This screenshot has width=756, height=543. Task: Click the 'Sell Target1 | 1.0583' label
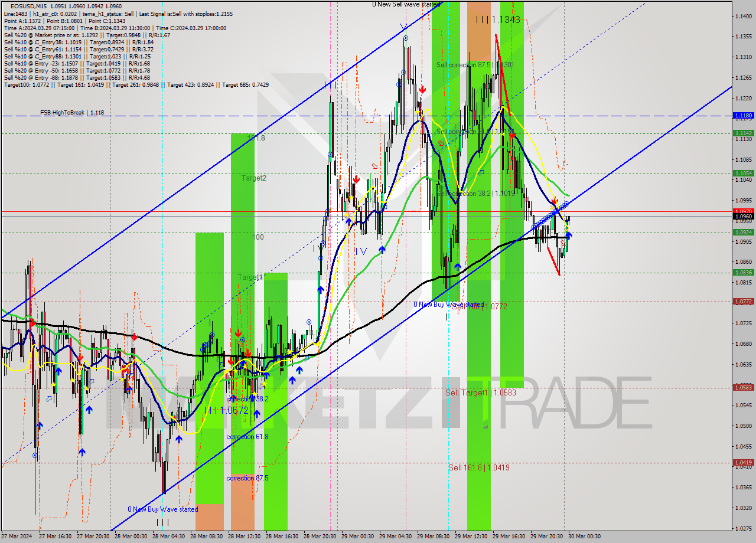[x=481, y=392]
